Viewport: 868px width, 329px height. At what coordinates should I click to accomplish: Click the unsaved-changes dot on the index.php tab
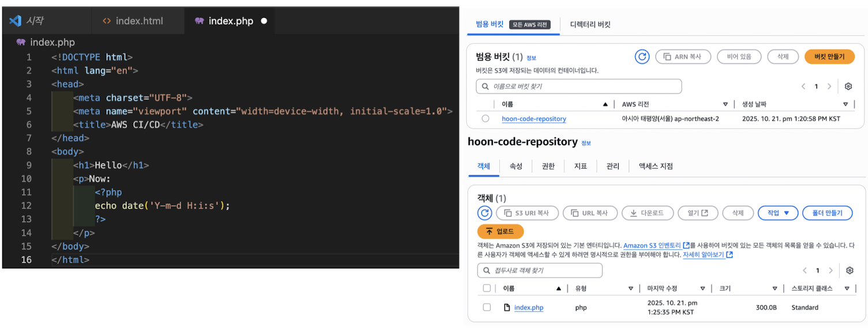tap(264, 21)
